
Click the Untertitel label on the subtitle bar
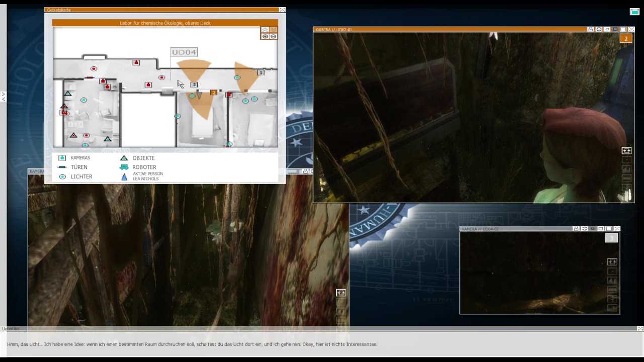pyautogui.click(x=11, y=328)
